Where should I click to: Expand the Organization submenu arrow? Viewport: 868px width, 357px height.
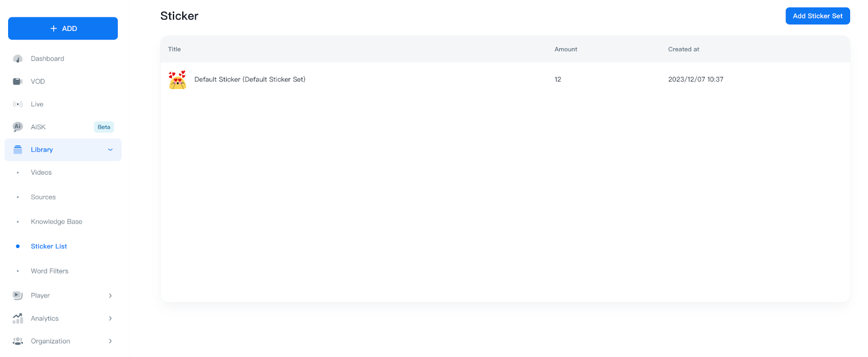tap(110, 341)
